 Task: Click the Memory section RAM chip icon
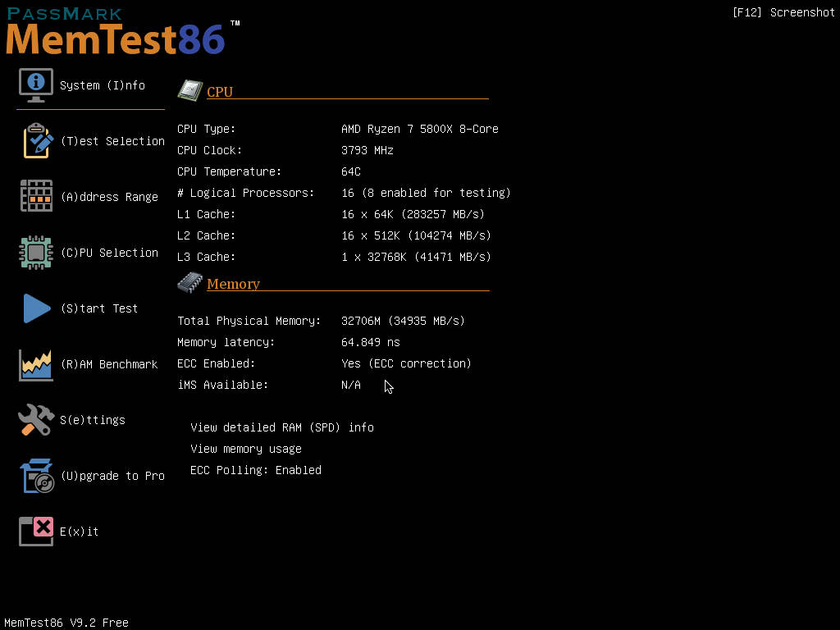click(190, 283)
